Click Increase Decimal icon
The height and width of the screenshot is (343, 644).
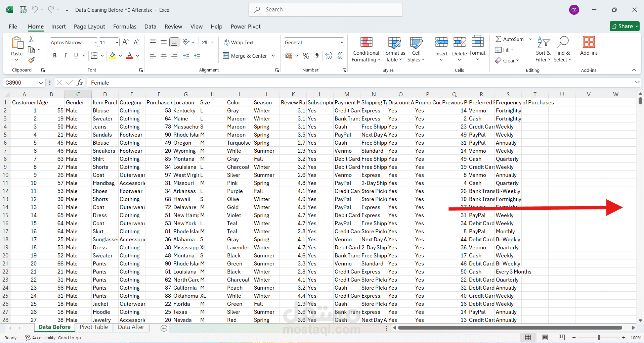[329, 56]
